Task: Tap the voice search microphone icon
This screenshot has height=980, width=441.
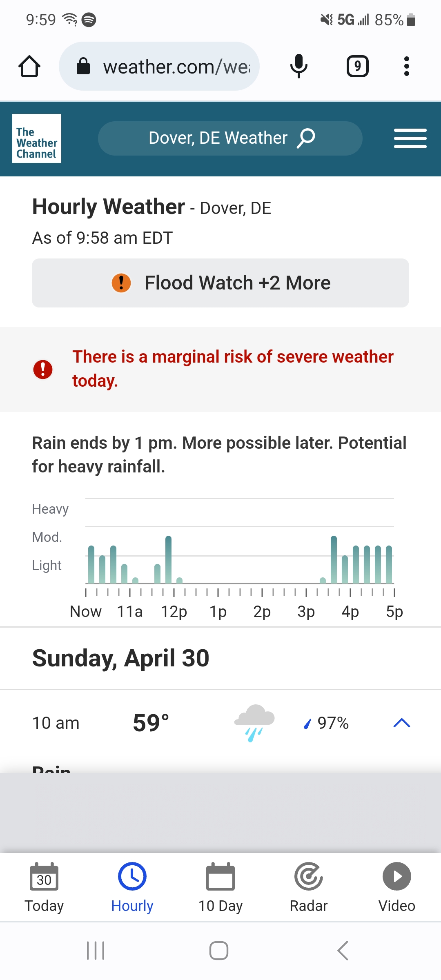Action: (298, 66)
